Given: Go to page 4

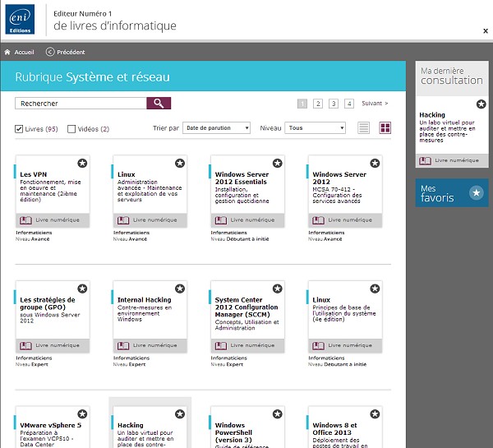Looking at the screenshot, I should click(x=349, y=104).
